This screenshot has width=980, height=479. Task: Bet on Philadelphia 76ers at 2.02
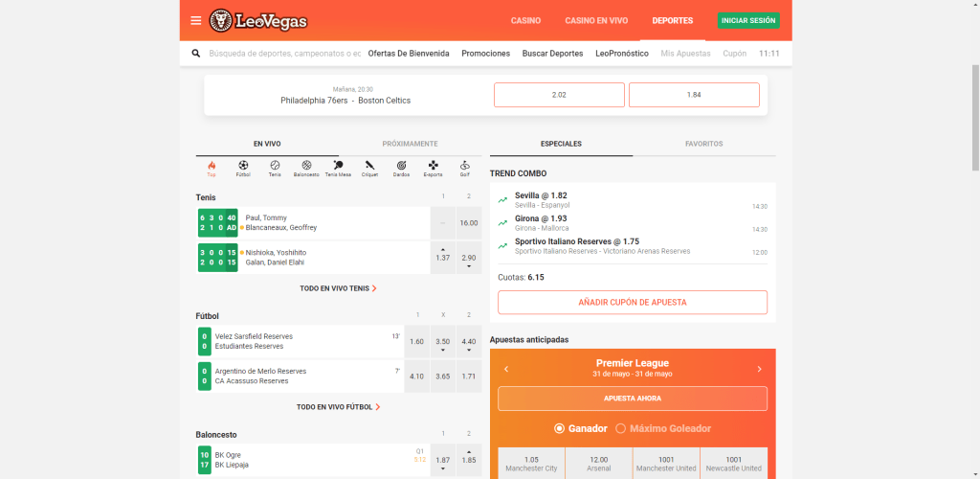coord(559,95)
